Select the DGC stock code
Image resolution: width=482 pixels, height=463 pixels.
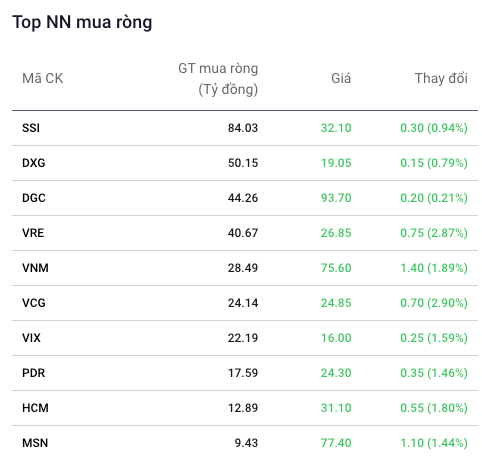[x=33, y=198]
